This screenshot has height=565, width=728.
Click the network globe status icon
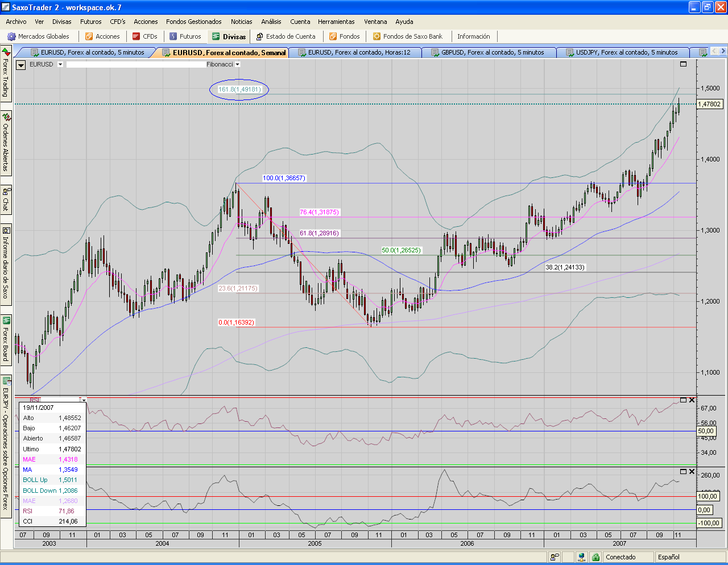click(581, 557)
